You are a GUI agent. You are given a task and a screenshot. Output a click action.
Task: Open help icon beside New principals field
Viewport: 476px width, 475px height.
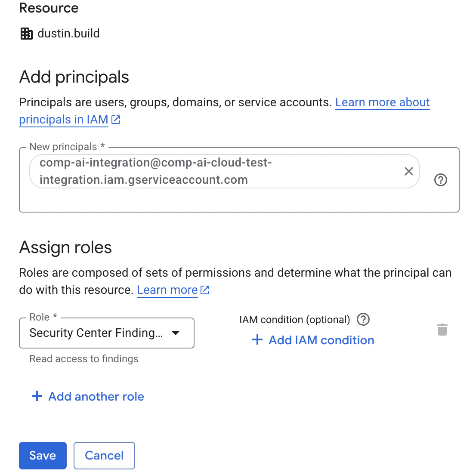click(x=440, y=180)
